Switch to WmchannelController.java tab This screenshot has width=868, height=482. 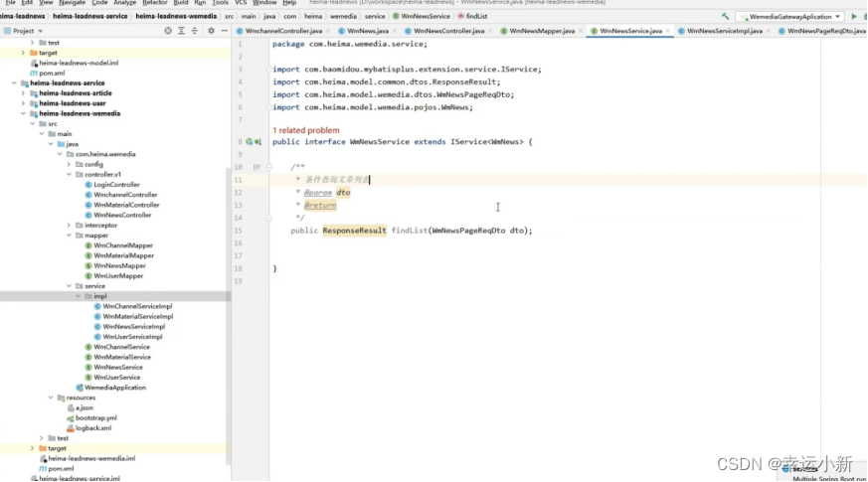pos(283,31)
